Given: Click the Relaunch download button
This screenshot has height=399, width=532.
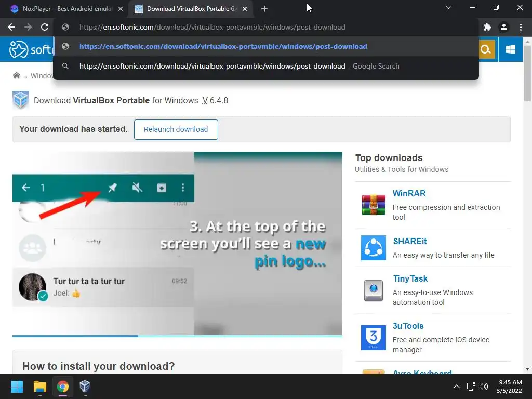Looking at the screenshot, I should click(x=176, y=129).
